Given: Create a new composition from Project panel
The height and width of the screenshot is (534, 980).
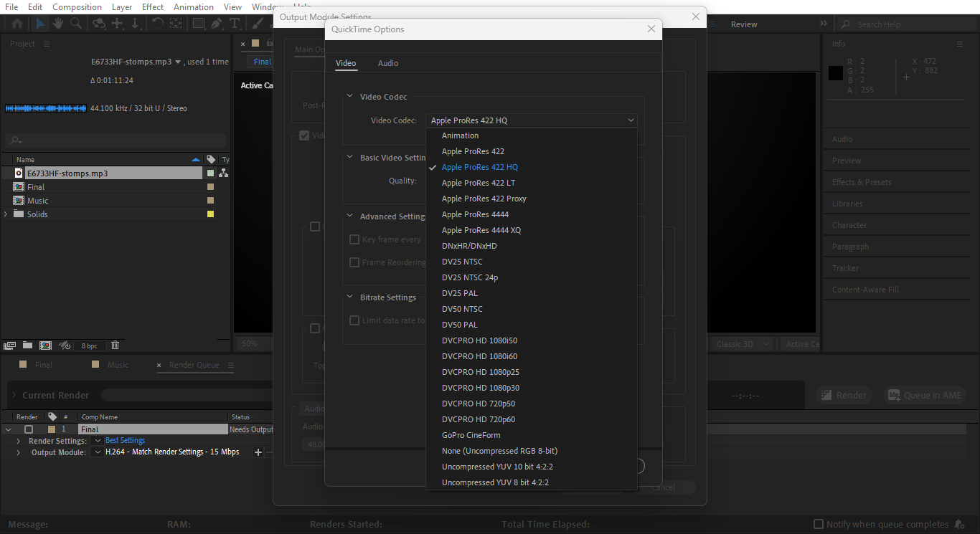Looking at the screenshot, I should point(45,345).
